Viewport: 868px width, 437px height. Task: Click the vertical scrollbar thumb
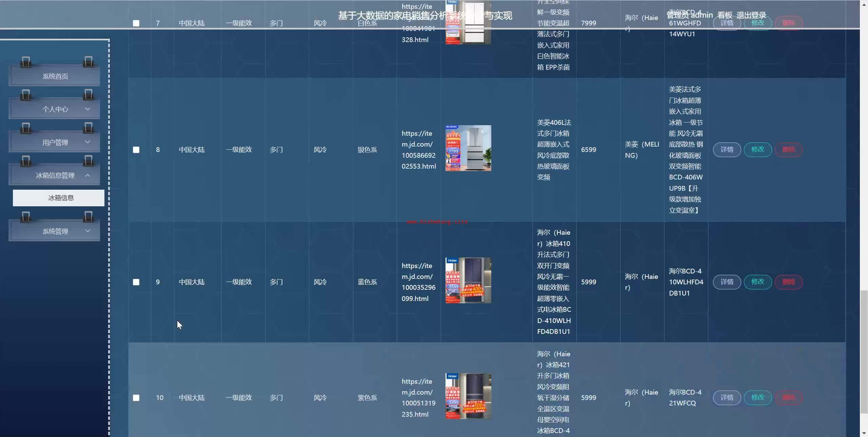pyautogui.click(x=864, y=351)
